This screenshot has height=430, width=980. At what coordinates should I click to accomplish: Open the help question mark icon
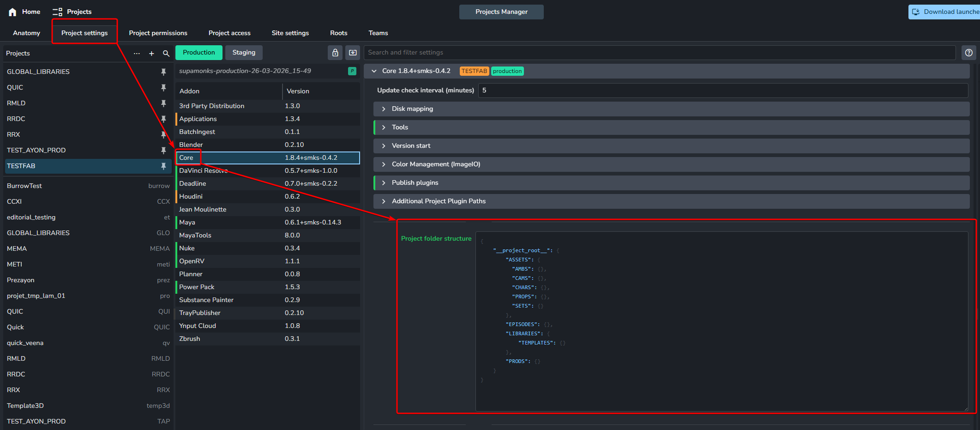click(969, 53)
